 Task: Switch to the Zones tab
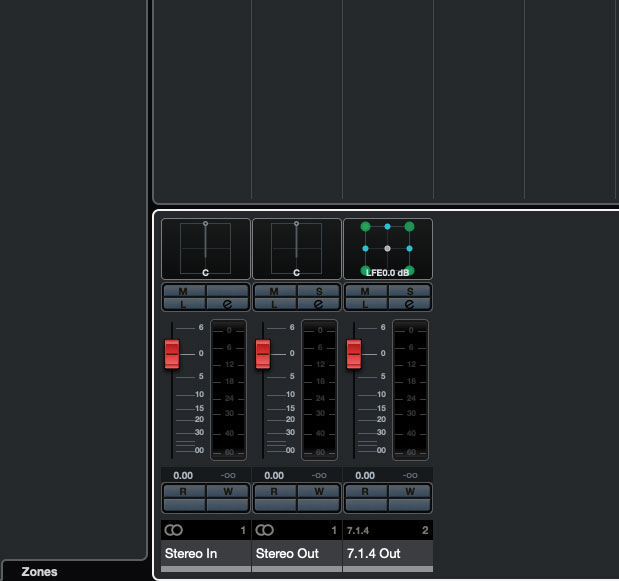(x=40, y=572)
